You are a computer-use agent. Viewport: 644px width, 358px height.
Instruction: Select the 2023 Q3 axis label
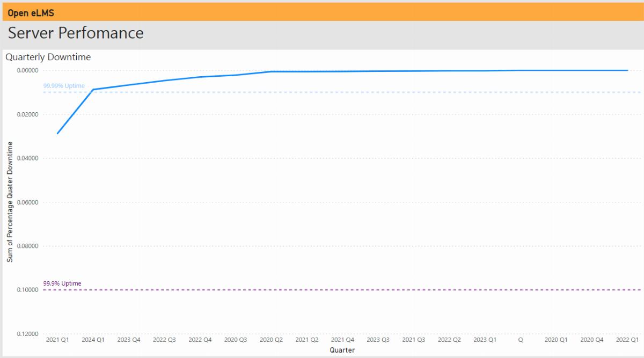coord(378,340)
